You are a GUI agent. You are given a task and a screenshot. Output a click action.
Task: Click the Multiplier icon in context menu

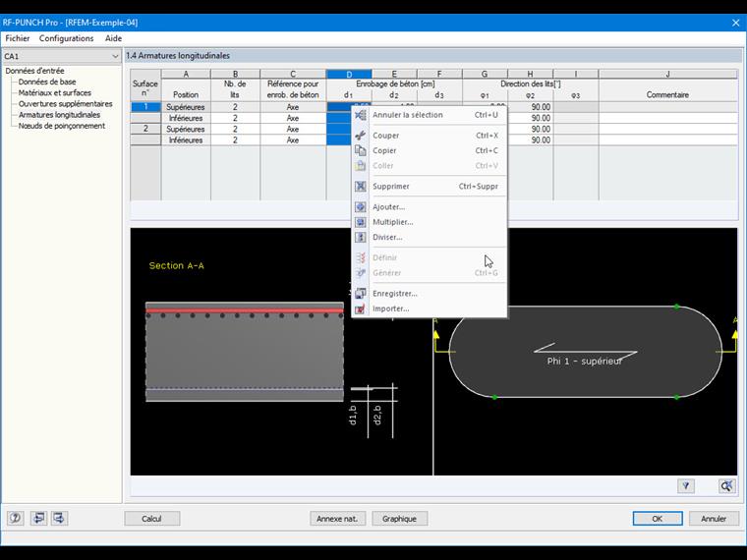tap(361, 222)
